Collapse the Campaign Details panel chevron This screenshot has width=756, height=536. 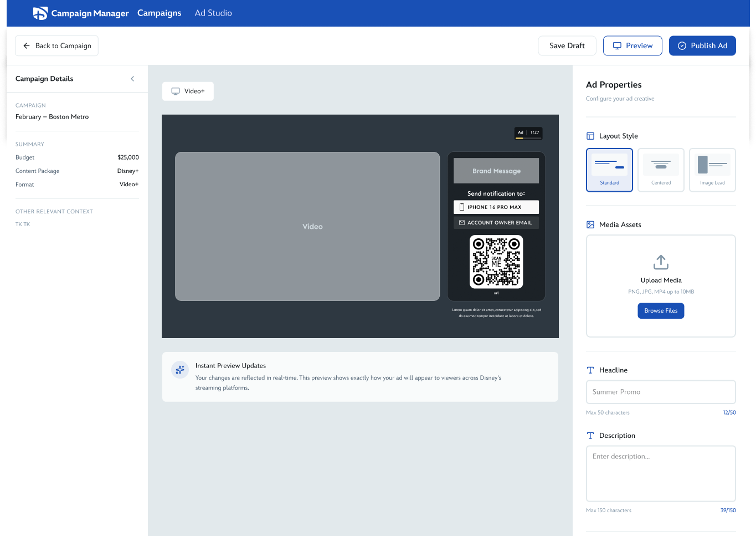[x=132, y=79]
